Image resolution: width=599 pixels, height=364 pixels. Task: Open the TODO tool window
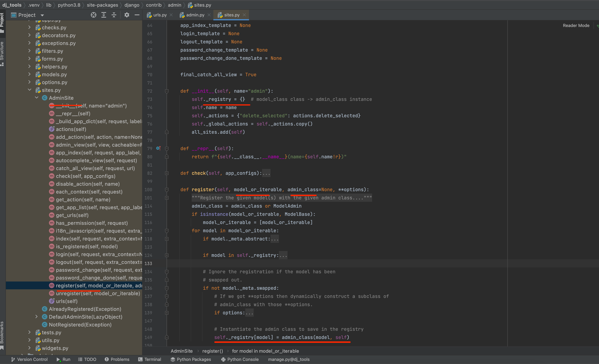click(87, 359)
